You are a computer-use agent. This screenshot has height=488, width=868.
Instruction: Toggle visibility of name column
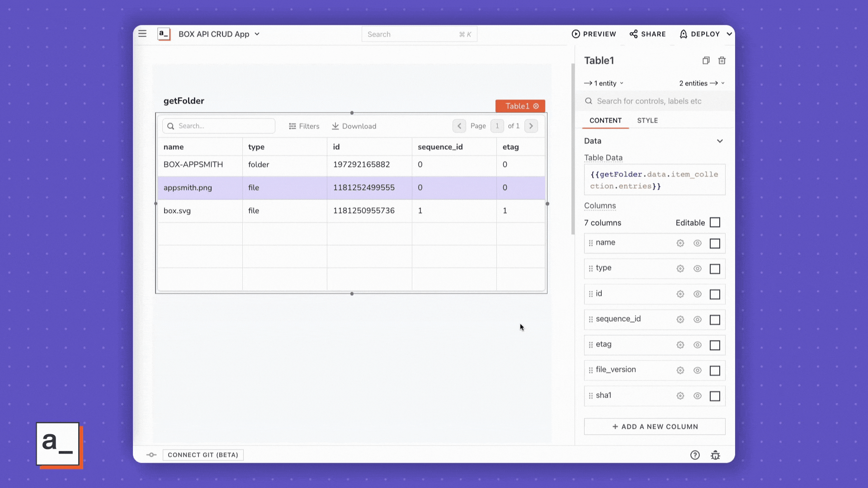pos(698,243)
